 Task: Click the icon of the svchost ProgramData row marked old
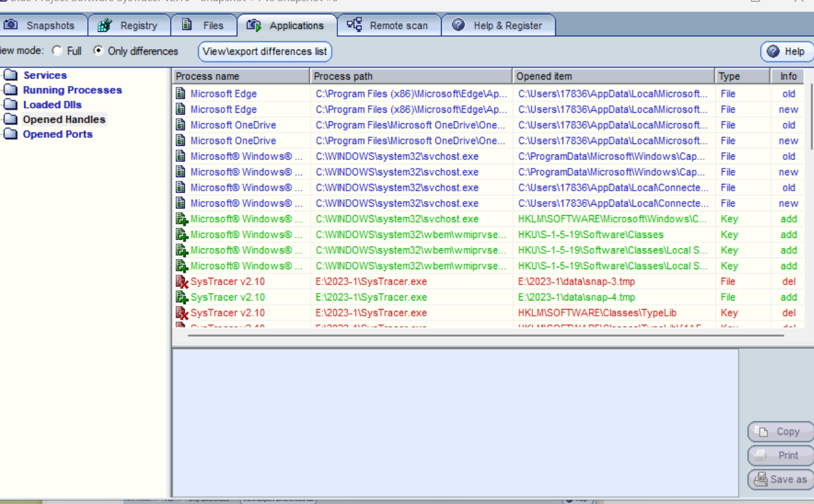[181, 156]
